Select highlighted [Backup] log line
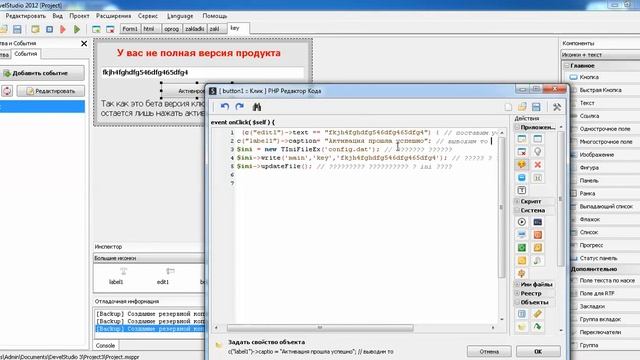Image resolution: width=640 pixels, height=360 pixels. 150,329
